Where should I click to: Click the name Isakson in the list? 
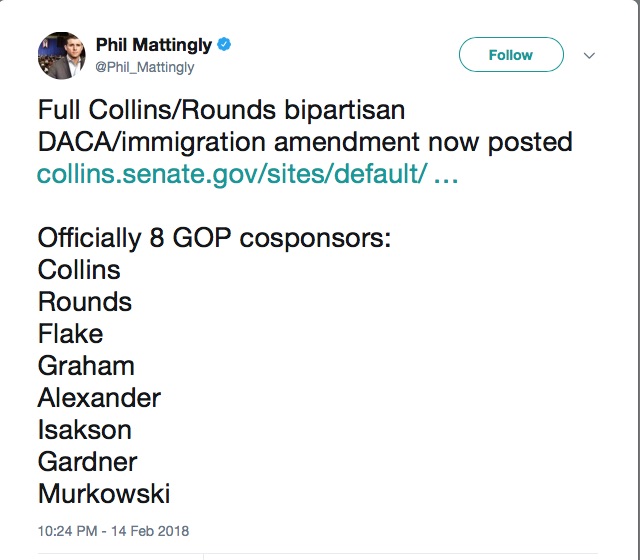tap(85, 429)
